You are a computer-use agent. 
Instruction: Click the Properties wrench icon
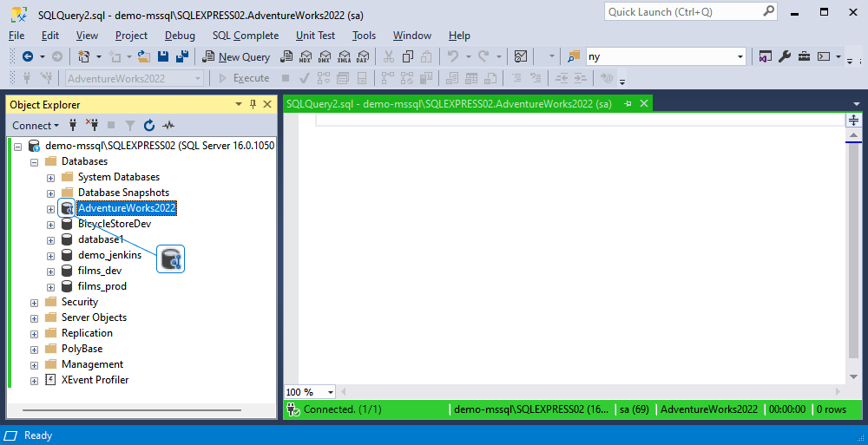[x=785, y=56]
